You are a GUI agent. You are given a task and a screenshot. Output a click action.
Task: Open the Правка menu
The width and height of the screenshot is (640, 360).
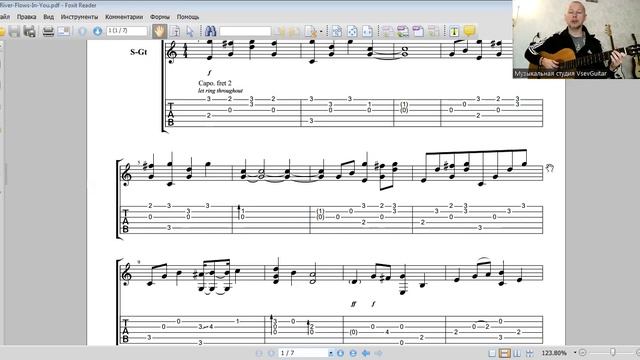[27, 17]
